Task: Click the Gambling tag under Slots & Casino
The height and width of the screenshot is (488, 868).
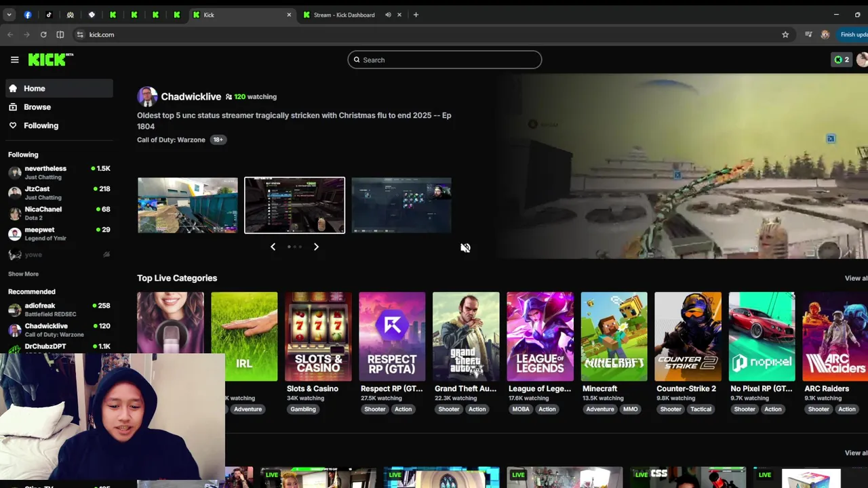Action: pos(303,409)
